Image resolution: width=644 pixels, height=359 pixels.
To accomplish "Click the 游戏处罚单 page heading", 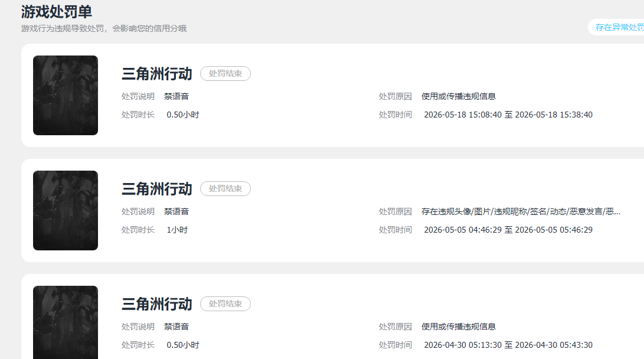I will pyautogui.click(x=57, y=11).
